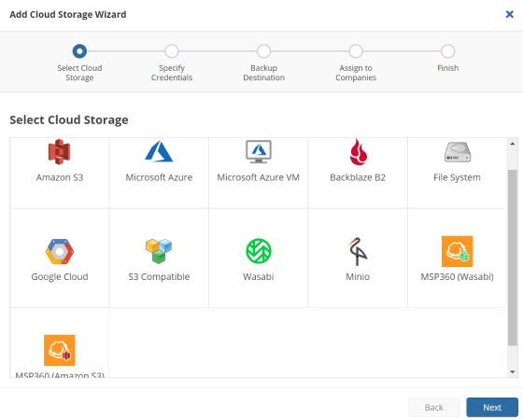Click the 'Minio' label text

(358, 276)
